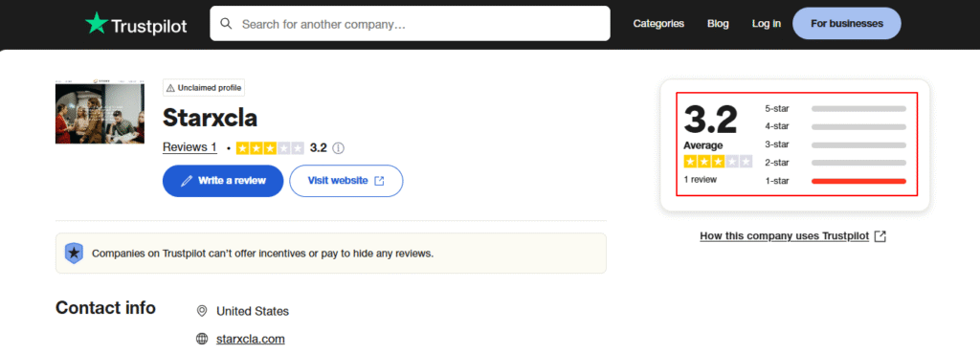This screenshot has height=354, width=980.
Task: Click the pencil icon in Write a review
Action: 187,181
